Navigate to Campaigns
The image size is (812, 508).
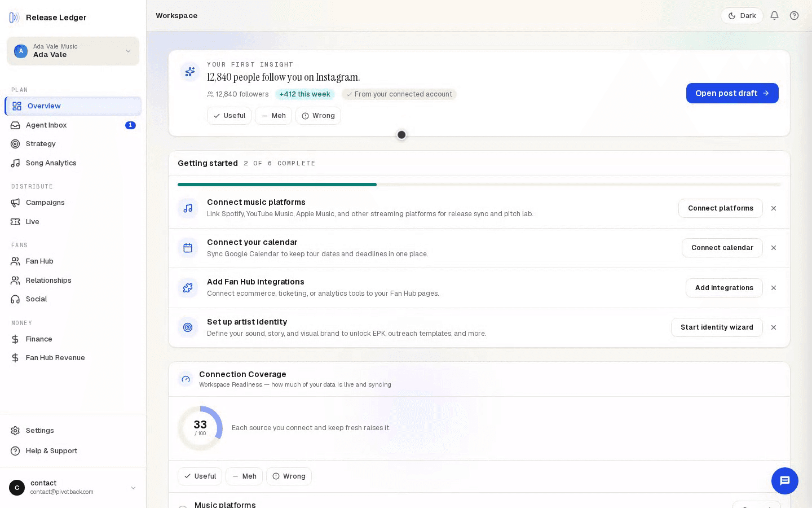click(73, 203)
